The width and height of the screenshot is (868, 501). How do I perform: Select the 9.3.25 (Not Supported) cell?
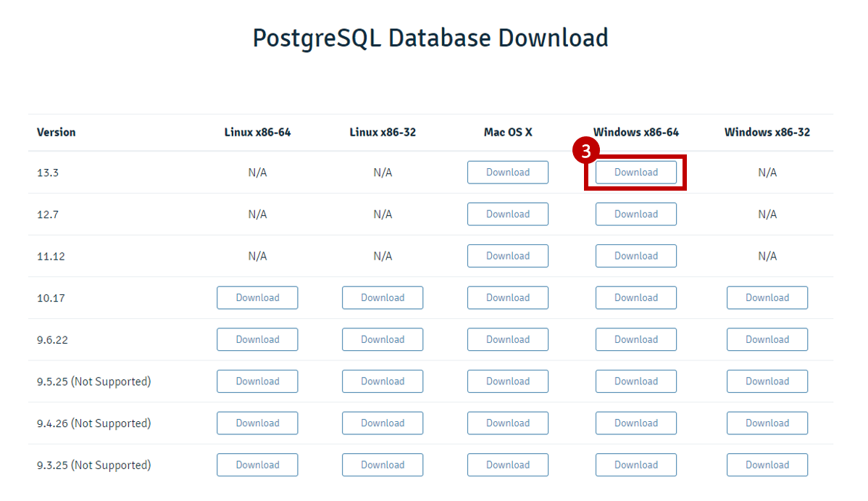point(93,465)
